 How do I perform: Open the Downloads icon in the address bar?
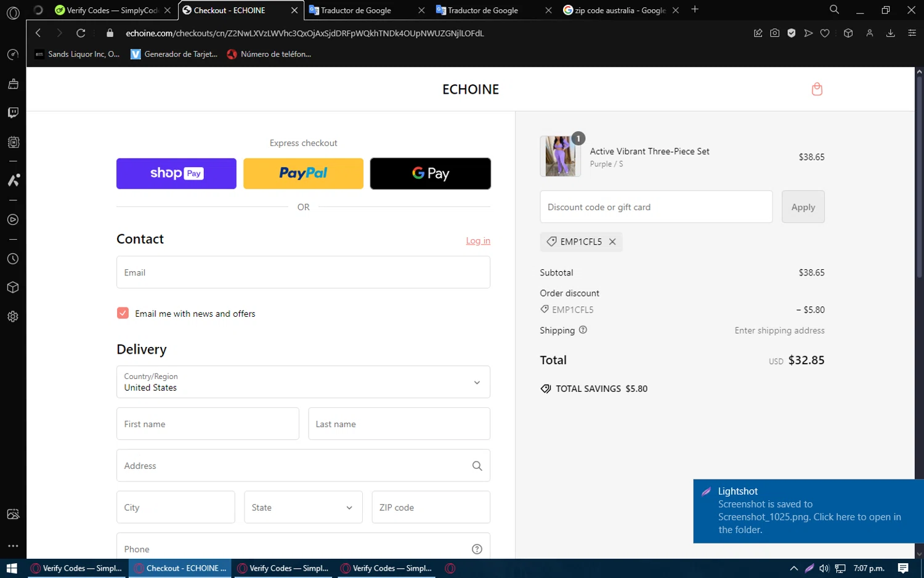click(891, 33)
